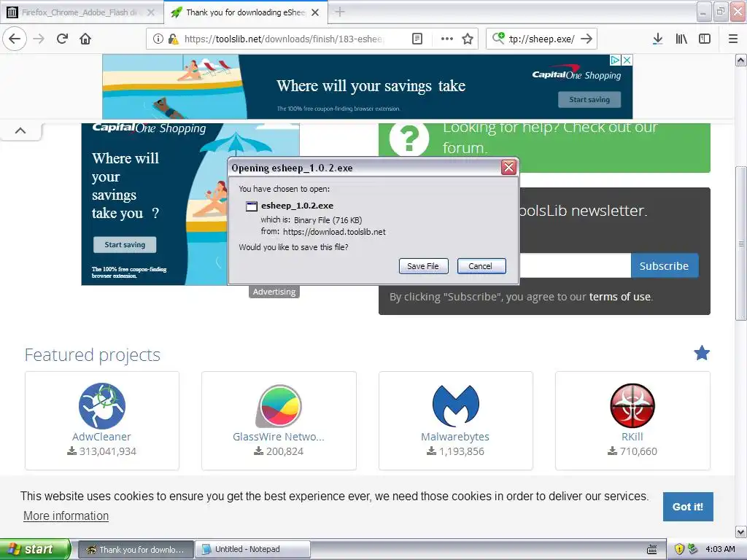Reload the current page

pyautogui.click(x=63, y=39)
